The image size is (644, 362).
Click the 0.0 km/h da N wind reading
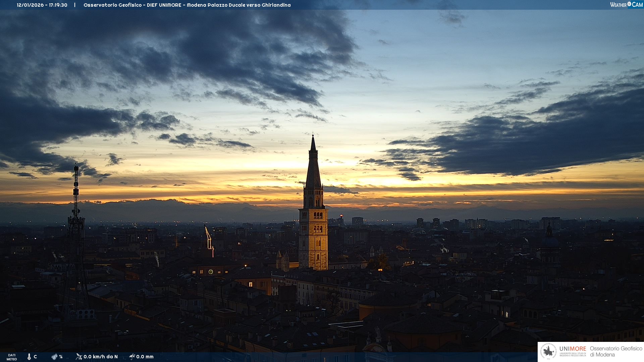coord(101,357)
